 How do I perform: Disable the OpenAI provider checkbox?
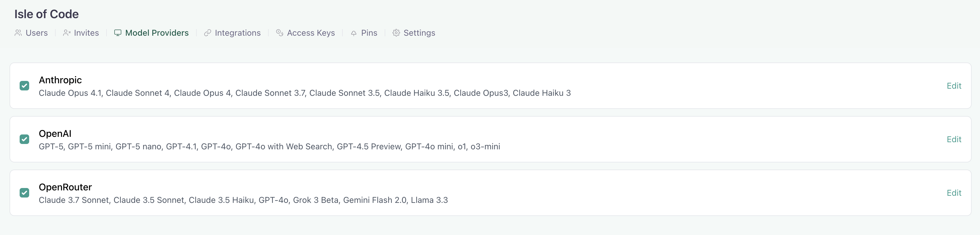(24, 140)
